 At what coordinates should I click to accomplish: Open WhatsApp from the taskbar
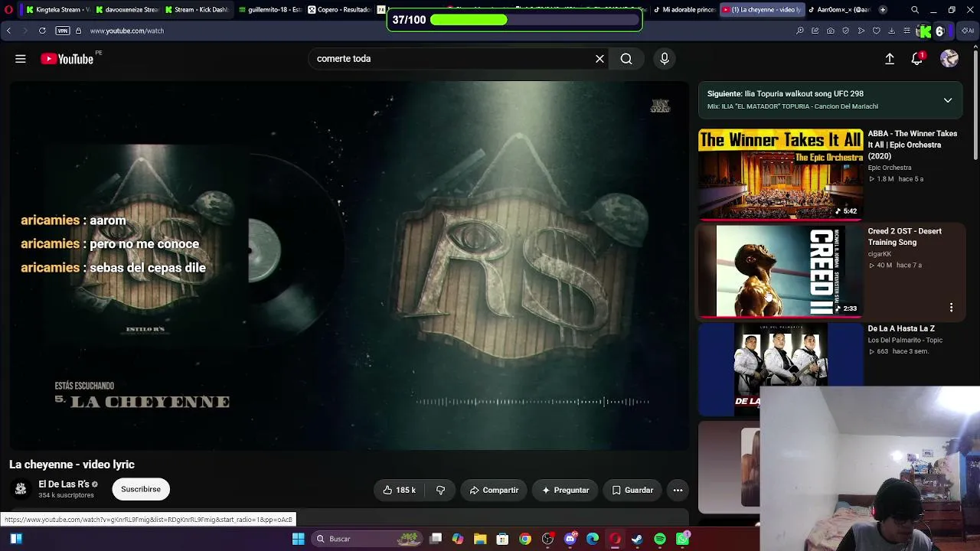coord(682,539)
